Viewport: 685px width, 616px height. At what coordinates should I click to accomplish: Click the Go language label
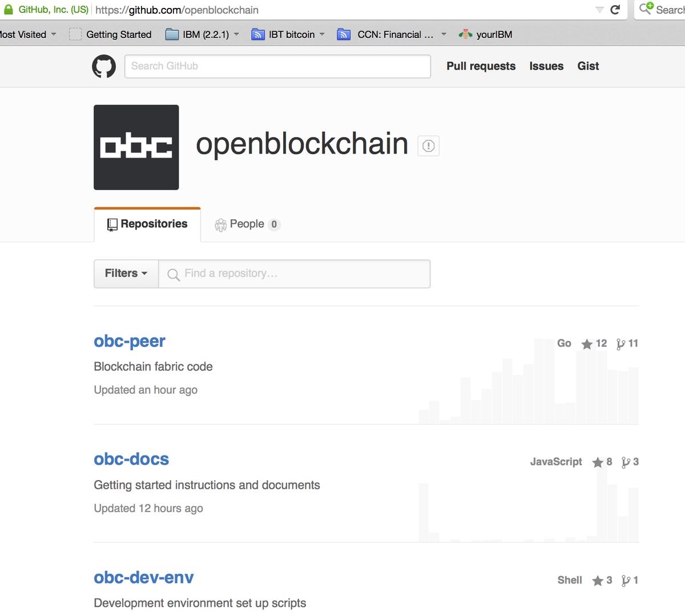point(564,343)
